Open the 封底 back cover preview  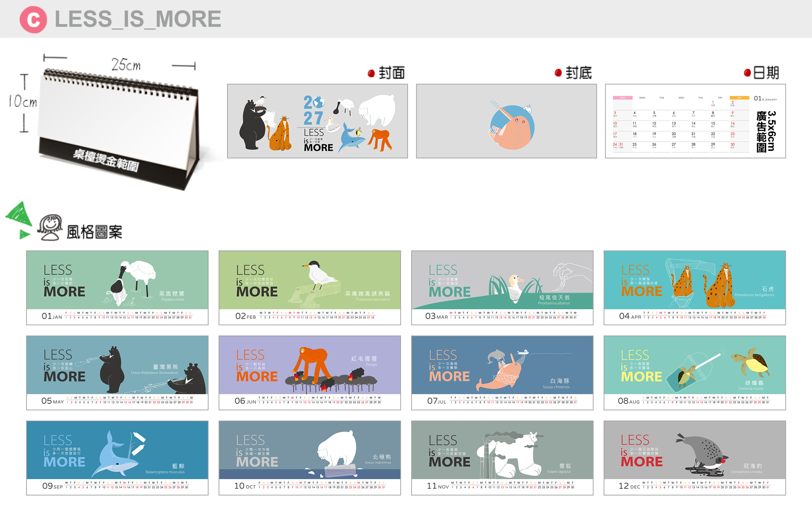506,121
